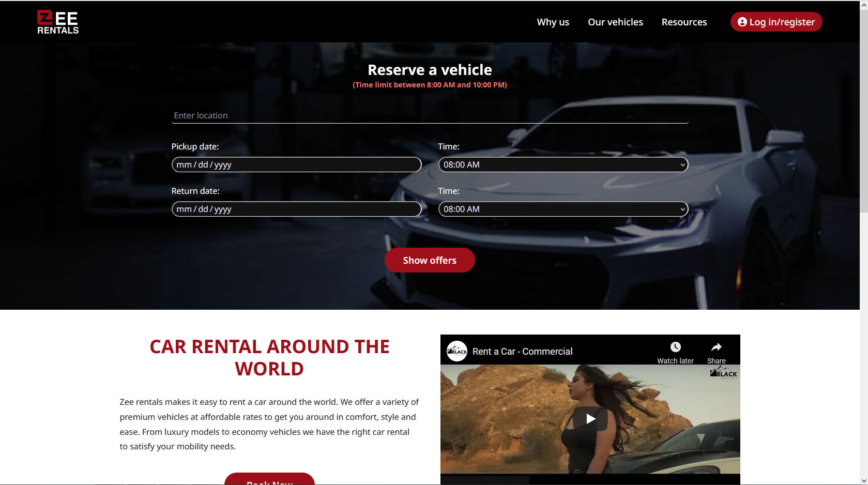This screenshot has width=868, height=485.
Task: Click the Black watermark logo in video
Action: [724, 373]
